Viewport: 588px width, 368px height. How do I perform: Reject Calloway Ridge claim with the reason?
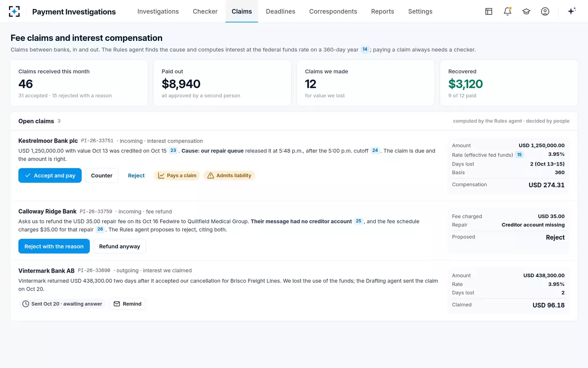click(x=54, y=246)
